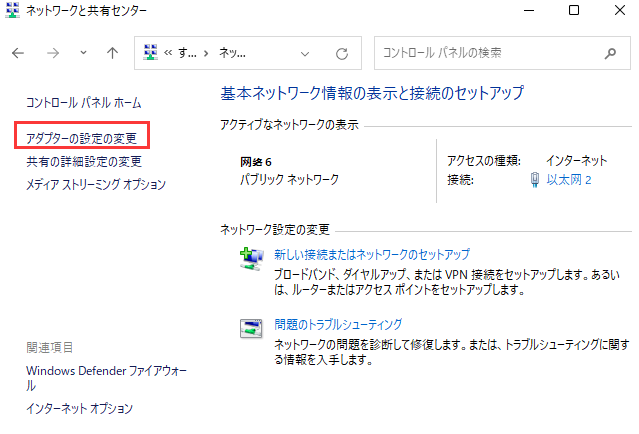The width and height of the screenshot is (639, 434).
Task: Open 共有の詳細設定の変更
Action: 84,162
